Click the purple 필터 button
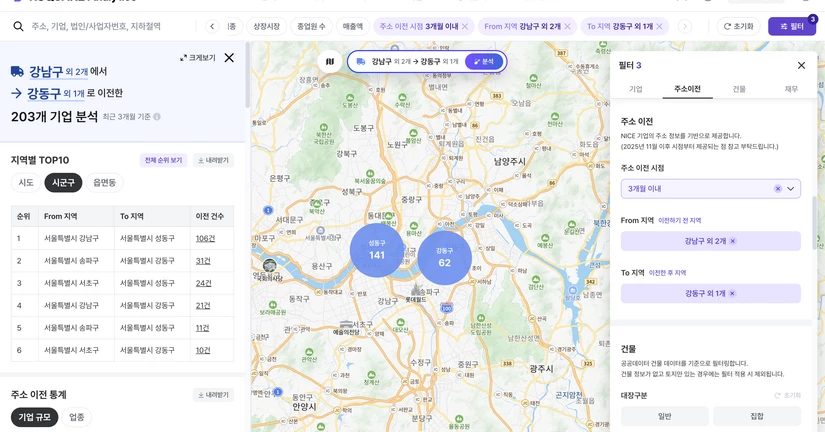 coord(792,26)
